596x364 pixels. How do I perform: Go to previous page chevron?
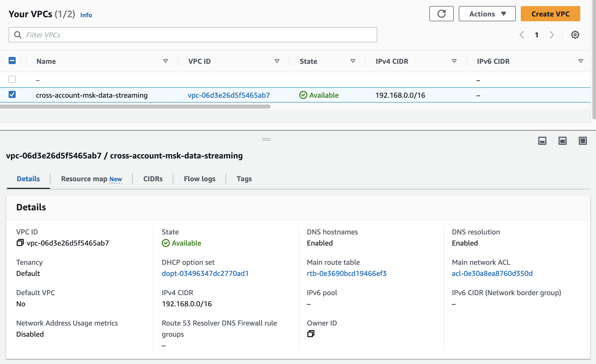pos(522,35)
